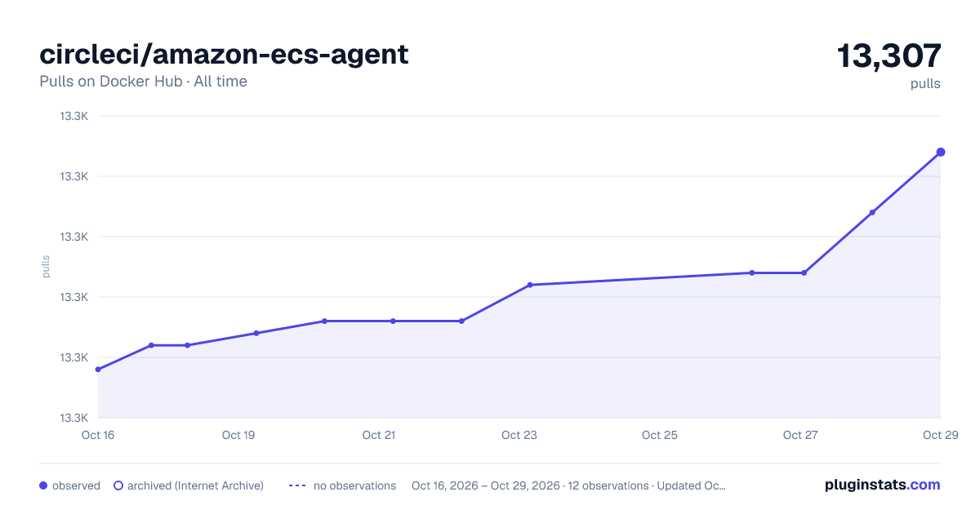The image size is (980, 514).
Task: Click the dashed no observations legend line
Action: 297,485
